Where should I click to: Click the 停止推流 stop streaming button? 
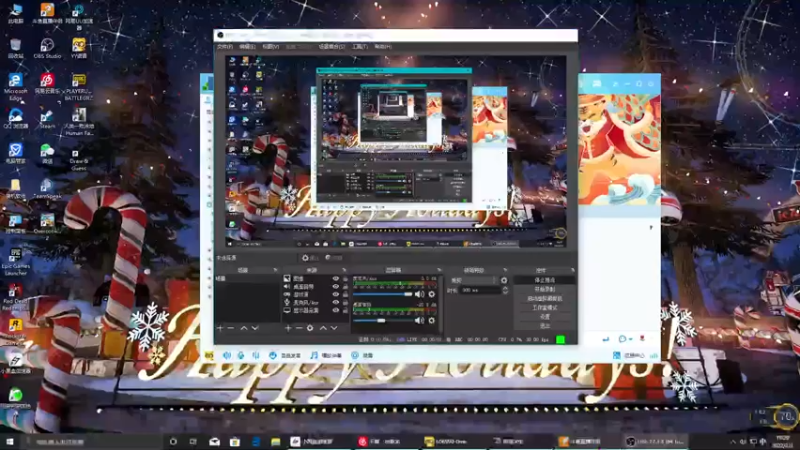pos(545,280)
